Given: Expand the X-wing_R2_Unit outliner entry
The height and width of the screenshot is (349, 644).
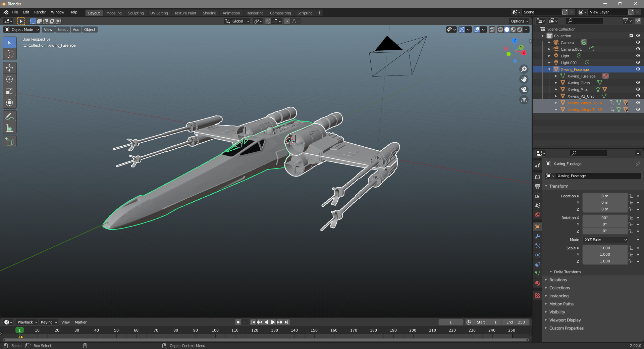Looking at the screenshot, I should [x=556, y=96].
